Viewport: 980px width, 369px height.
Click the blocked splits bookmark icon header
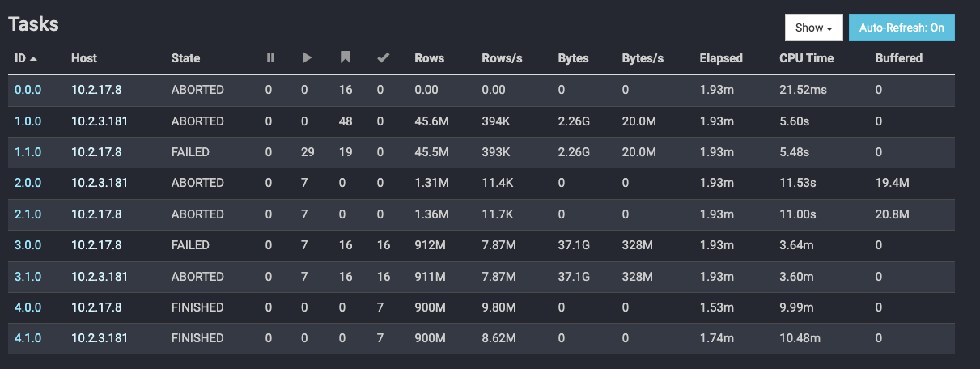(346, 58)
